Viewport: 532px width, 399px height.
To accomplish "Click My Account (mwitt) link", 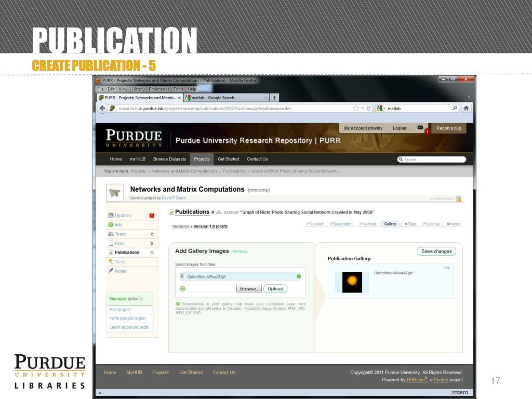I will (363, 128).
